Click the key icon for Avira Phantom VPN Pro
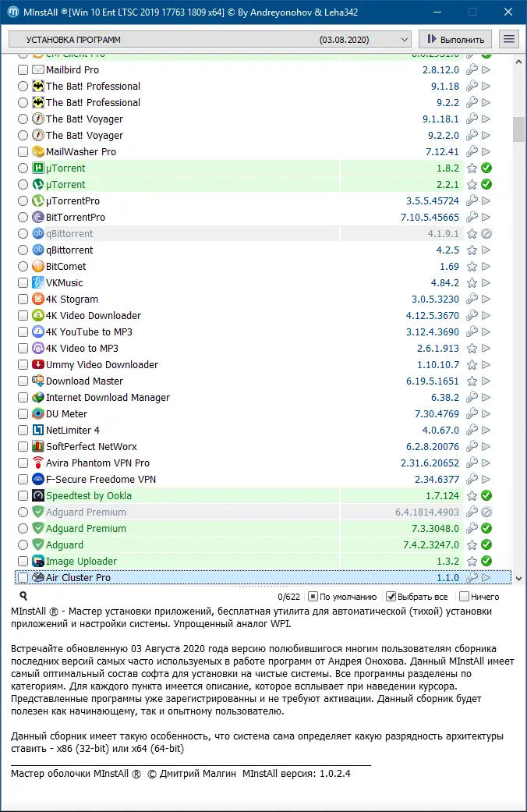Screen dimensions: 527x812 point(472,463)
